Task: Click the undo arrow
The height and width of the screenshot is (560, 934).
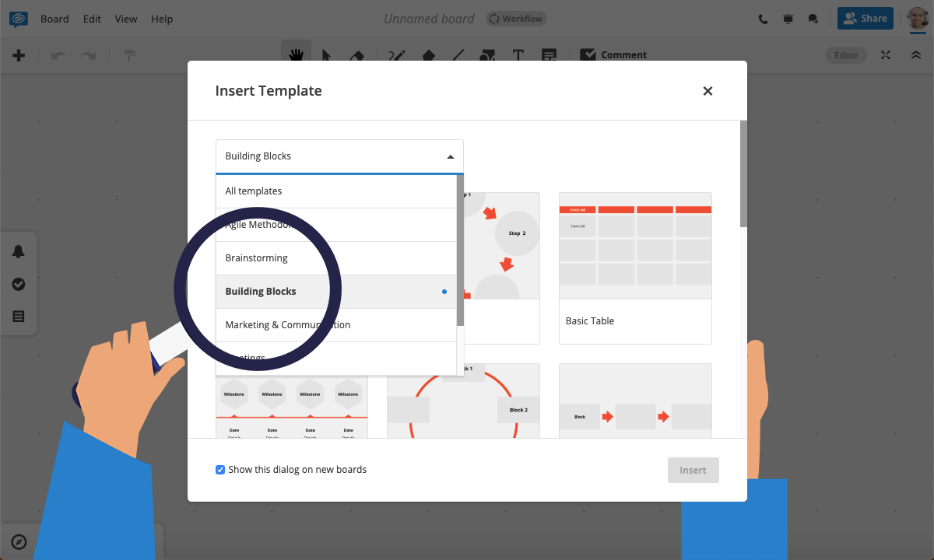Action: [x=58, y=55]
